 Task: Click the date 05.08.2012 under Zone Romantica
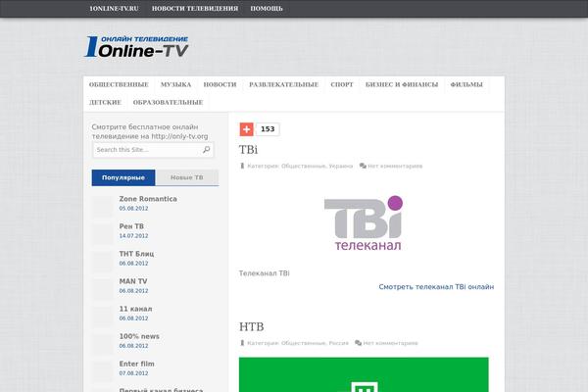point(133,208)
